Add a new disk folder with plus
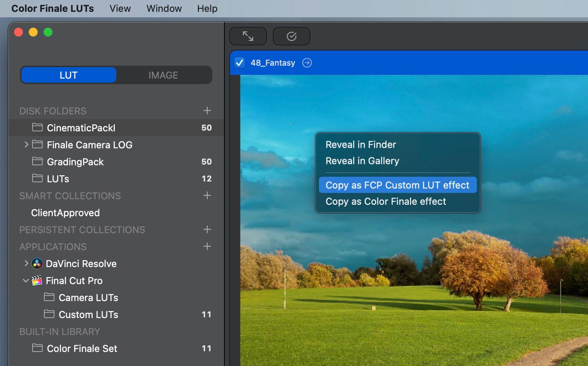 coord(207,110)
